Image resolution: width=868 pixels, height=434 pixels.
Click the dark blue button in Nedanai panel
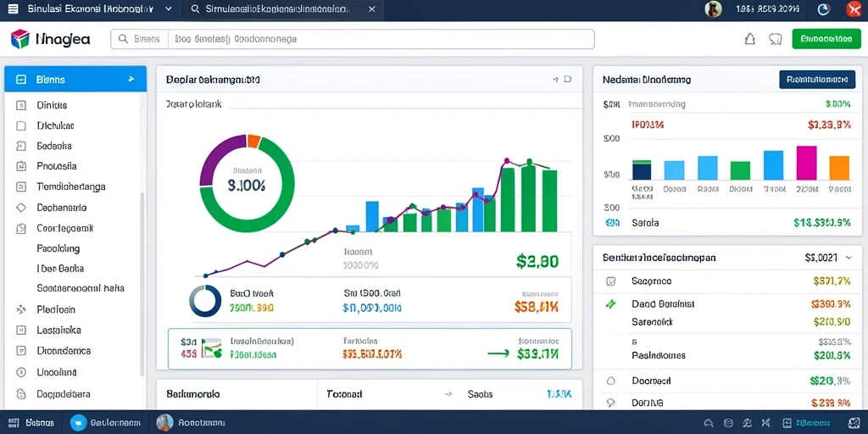coord(817,79)
